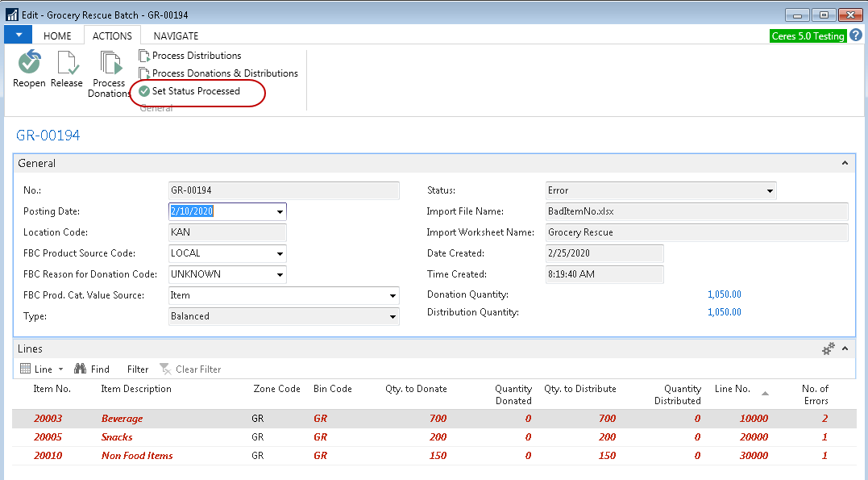Expand the Posting Date picker
The image size is (868, 480).
tap(280, 212)
